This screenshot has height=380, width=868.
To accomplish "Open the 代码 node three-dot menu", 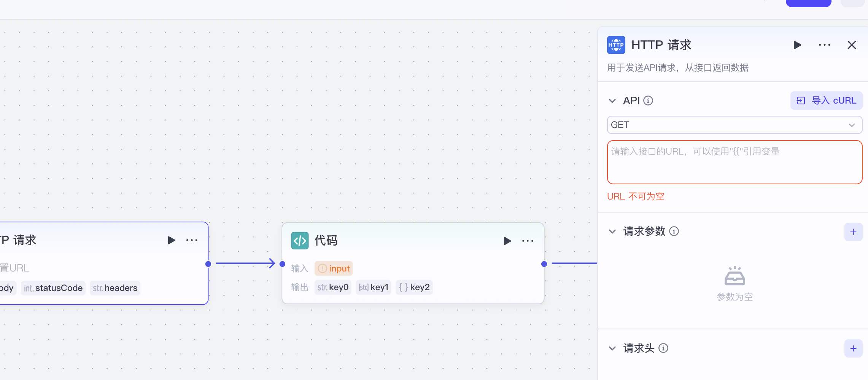I will (528, 241).
